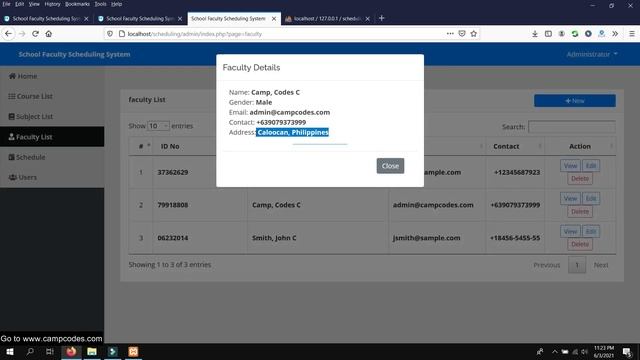
Task: Open the XAMPP taskbar icon
Action: coord(133,351)
